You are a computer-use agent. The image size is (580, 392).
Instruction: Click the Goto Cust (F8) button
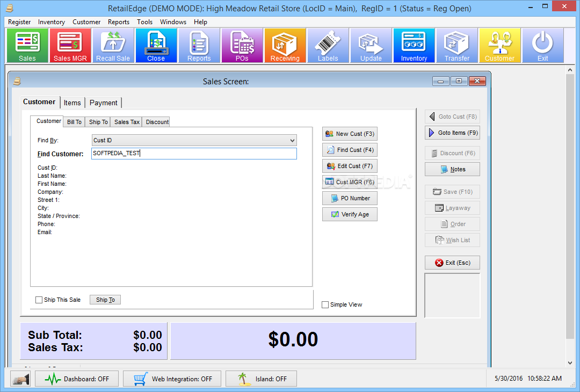point(452,117)
